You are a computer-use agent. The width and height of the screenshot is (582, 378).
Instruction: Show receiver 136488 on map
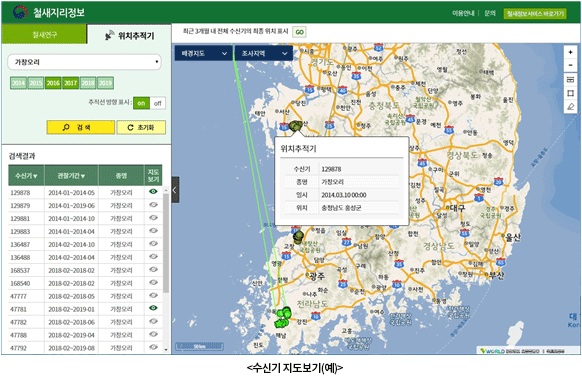tap(153, 257)
